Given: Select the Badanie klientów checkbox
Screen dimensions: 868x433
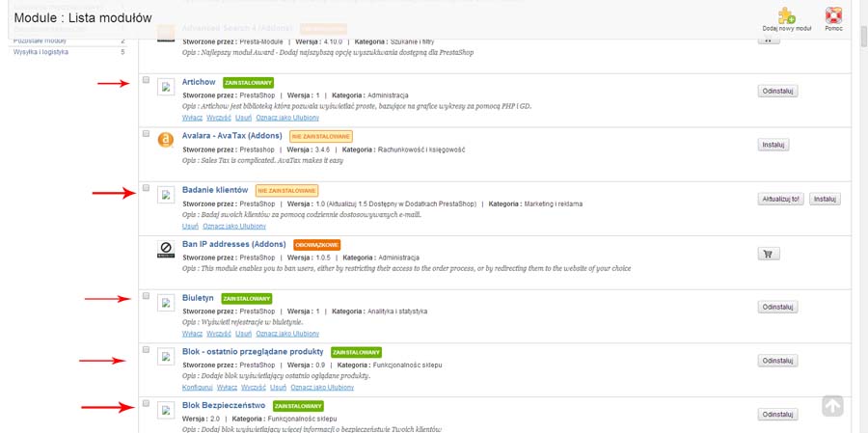Looking at the screenshot, I should tap(147, 188).
